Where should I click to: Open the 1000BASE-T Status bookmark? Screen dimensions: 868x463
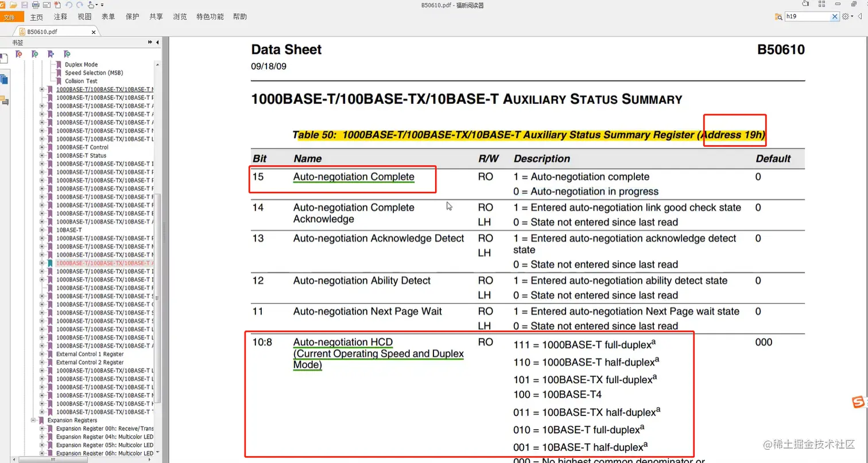coord(81,155)
